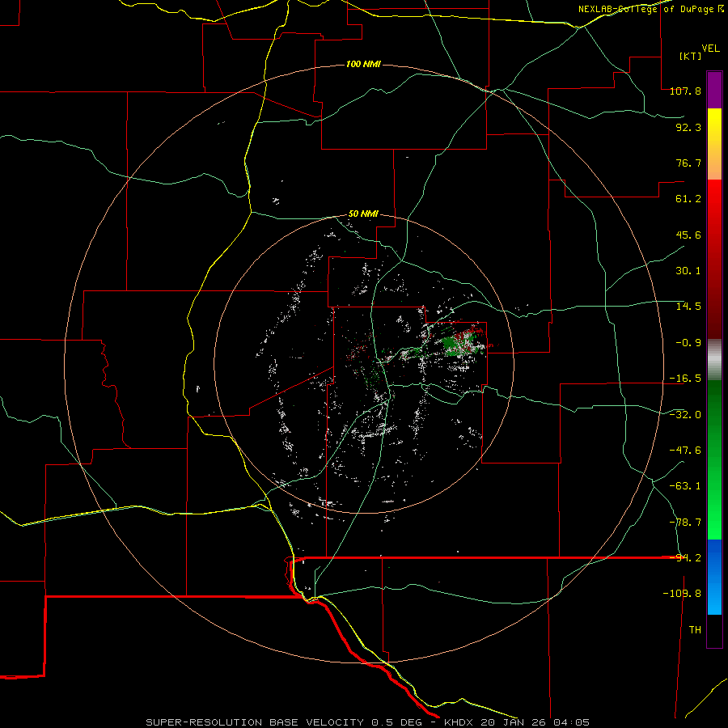728x728 pixels.
Task: Click the 92.3 velocity scale value
Action: point(688,127)
